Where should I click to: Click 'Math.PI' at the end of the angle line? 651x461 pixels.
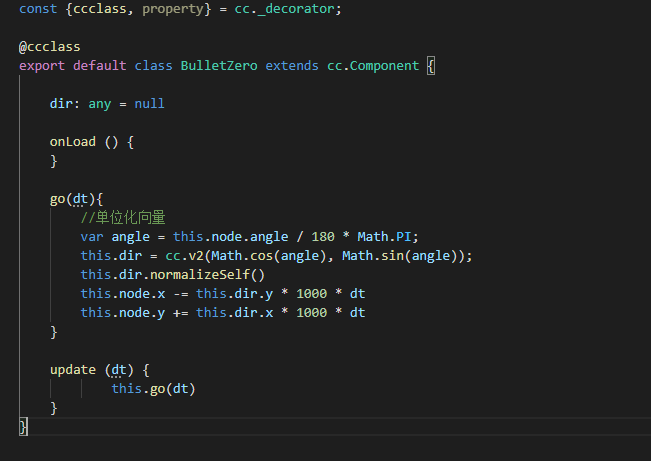(x=384, y=237)
